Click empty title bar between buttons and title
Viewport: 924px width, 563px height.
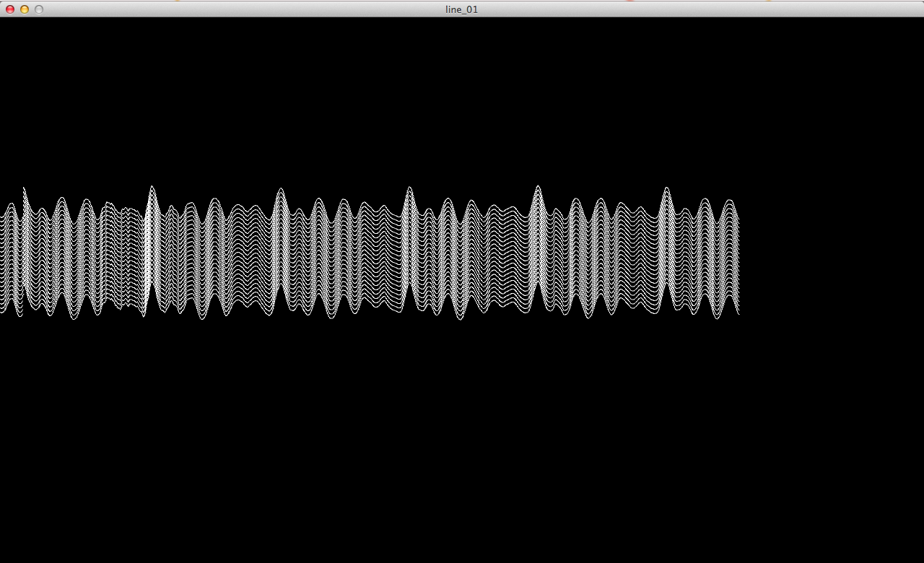pyautogui.click(x=238, y=9)
